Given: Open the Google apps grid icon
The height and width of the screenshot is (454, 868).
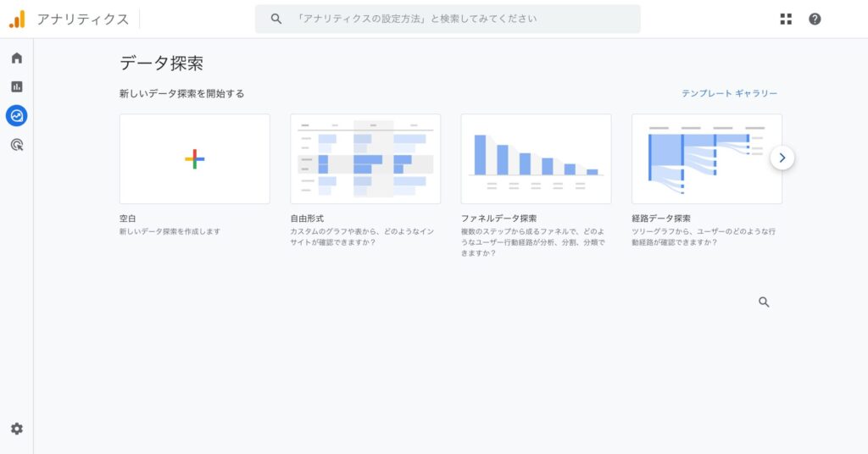Looking at the screenshot, I should pos(786,19).
